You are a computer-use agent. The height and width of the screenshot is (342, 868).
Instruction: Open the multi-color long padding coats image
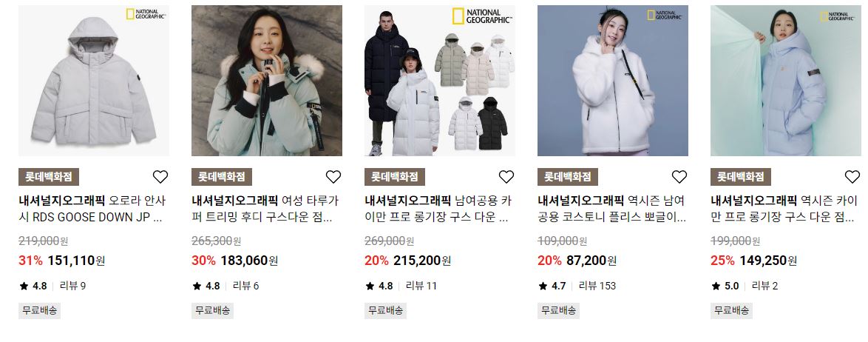click(x=440, y=81)
